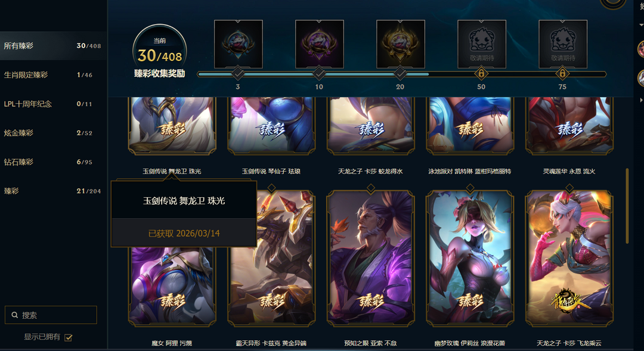Open the LPL十周年纪念 category
This screenshot has height=351, width=644.
point(54,104)
